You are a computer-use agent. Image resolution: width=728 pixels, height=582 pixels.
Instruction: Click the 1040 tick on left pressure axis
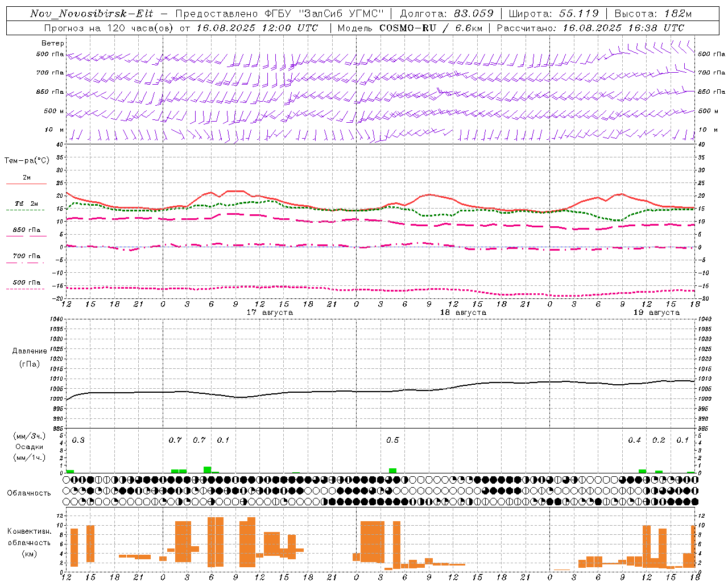[56, 319]
